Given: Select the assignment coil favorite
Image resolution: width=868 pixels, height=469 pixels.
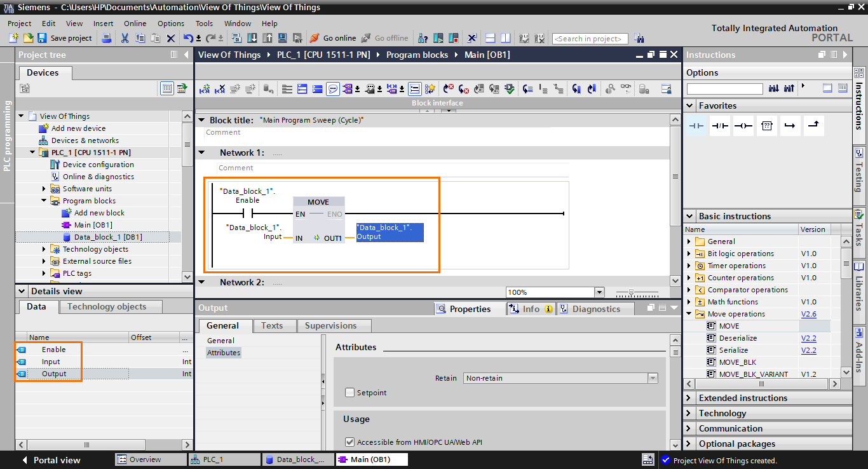Looking at the screenshot, I should coord(743,126).
